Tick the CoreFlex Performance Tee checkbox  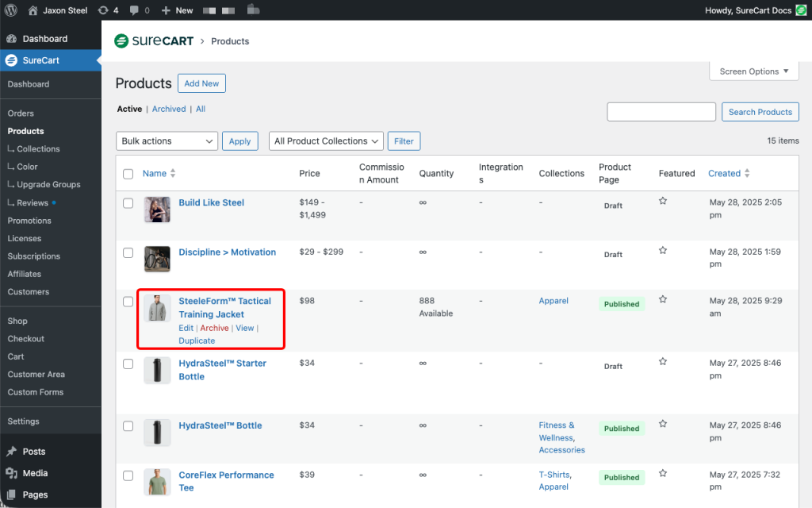(x=128, y=475)
